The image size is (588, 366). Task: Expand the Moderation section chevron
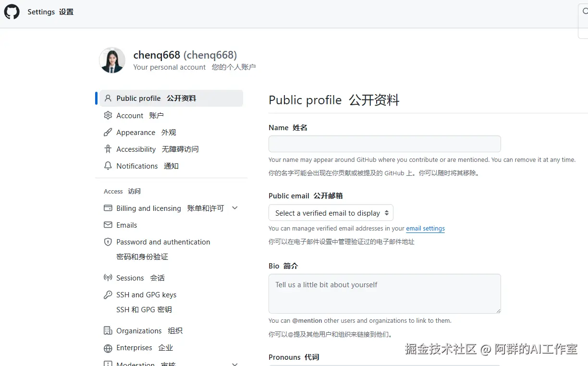tap(235, 364)
